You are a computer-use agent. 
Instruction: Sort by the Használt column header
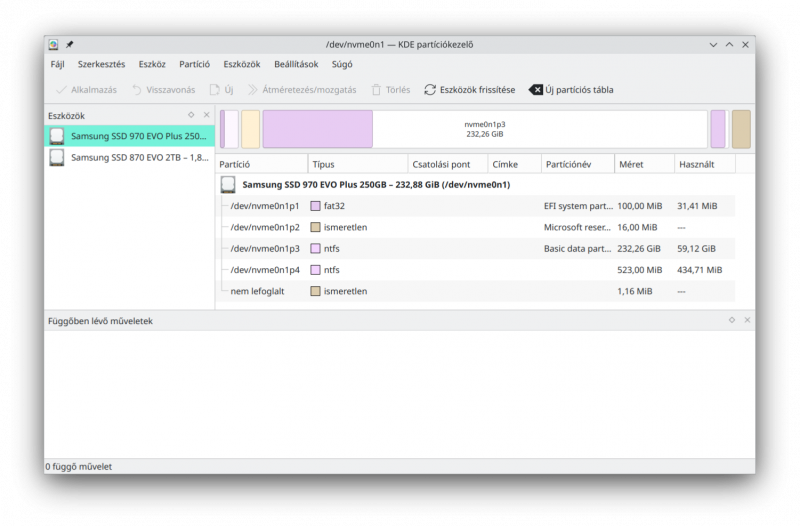(705, 164)
